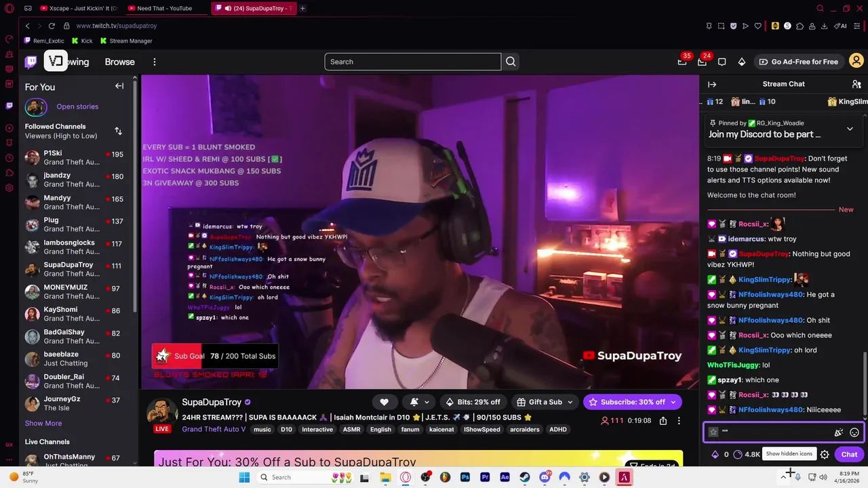Click the Go Ad-Free for Free button
The width and height of the screenshot is (868, 488).
798,62
